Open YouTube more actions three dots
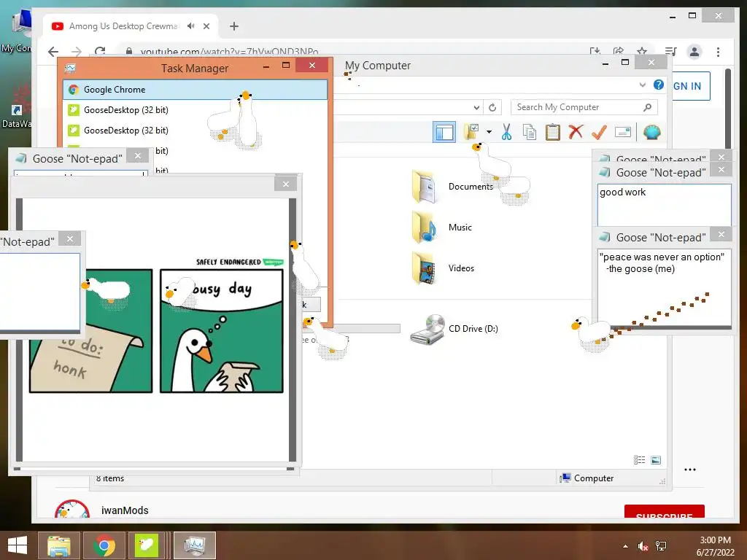This screenshot has height=560, width=747. (690, 470)
